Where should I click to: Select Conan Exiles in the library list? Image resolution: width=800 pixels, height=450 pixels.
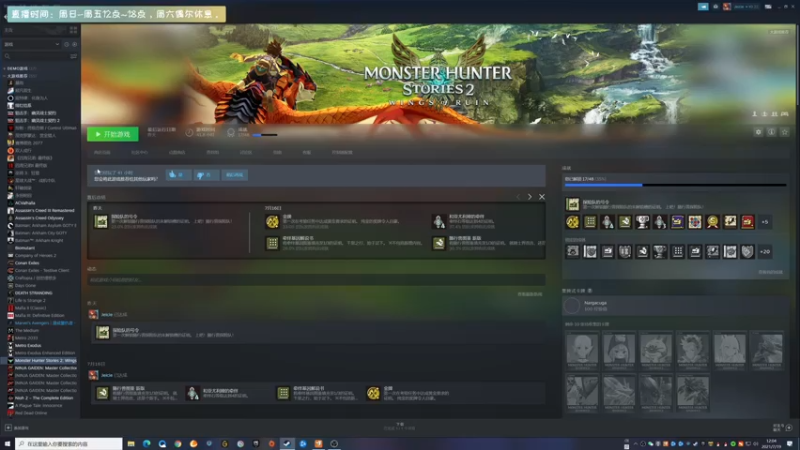coord(27,263)
